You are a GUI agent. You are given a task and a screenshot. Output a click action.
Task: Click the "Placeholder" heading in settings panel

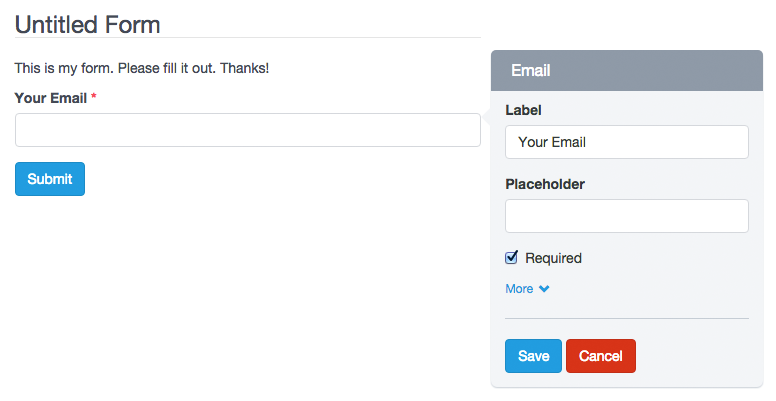[545, 184]
